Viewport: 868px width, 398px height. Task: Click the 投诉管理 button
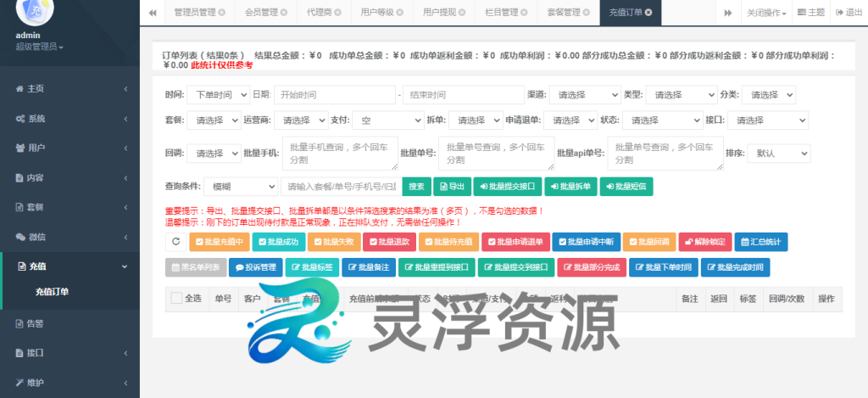[x=255, y=267]
